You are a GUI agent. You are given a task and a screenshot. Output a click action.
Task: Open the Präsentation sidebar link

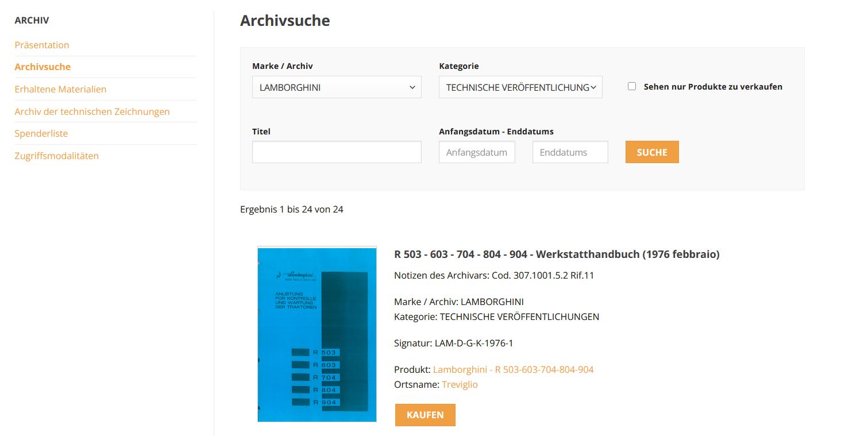[42, 45]
